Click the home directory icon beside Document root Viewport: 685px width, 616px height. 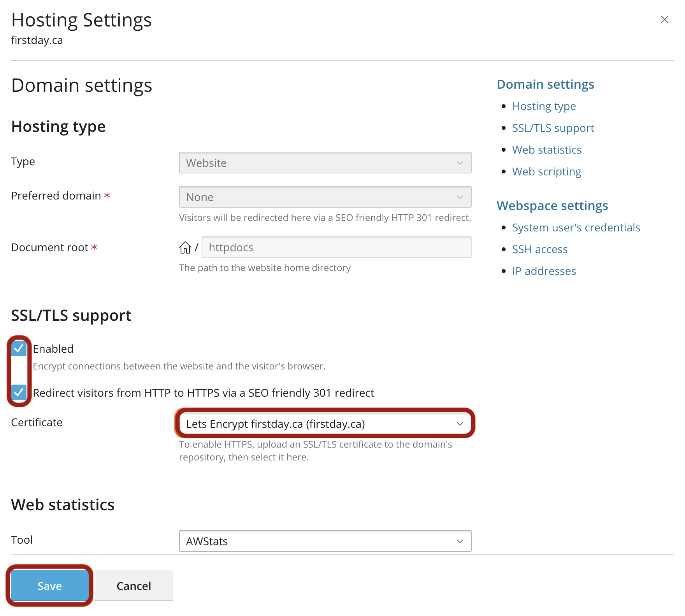(185, 247)
